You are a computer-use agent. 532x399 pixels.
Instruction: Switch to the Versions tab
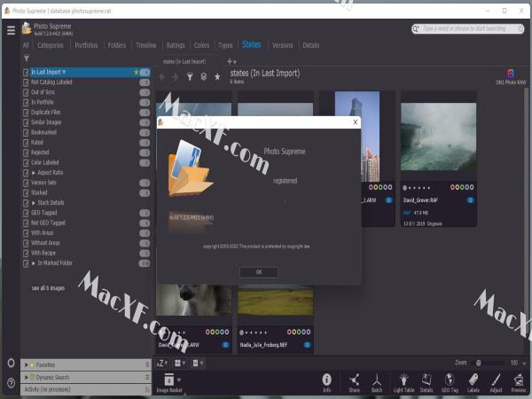(282, 45)
